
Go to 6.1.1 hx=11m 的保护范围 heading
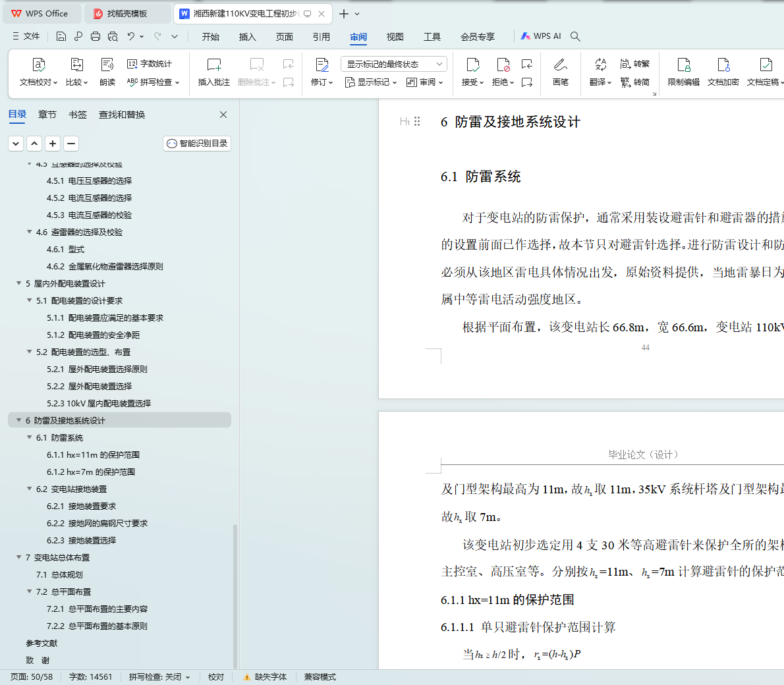pyautogui.click(x=93, y=454)
